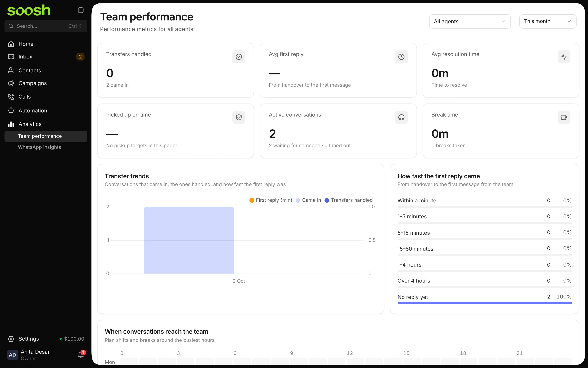The image size is (588, 368).
Task: Click the Campaigns megaphone icon
Action: click(11, 83)
